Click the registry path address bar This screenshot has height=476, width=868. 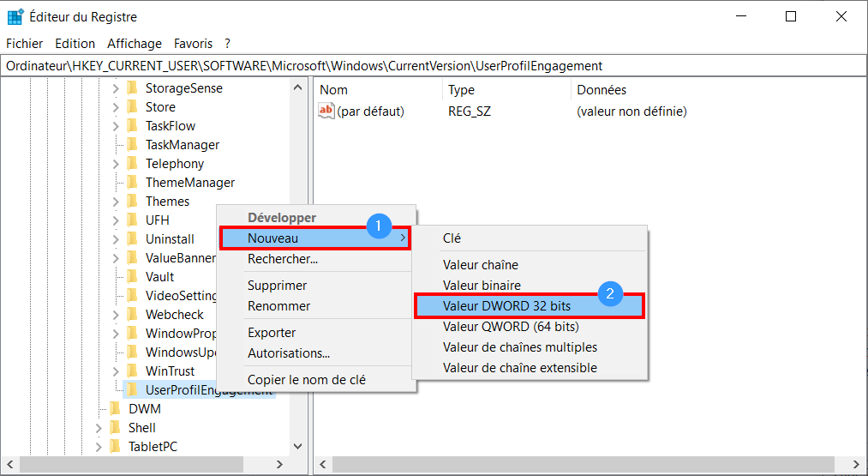coord(434,66)
